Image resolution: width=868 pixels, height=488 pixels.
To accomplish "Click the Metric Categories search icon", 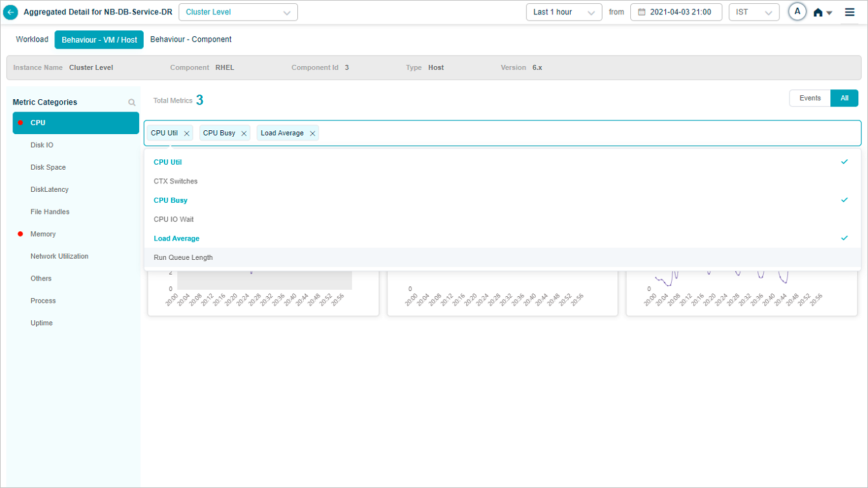I will (x=132, y=102).
